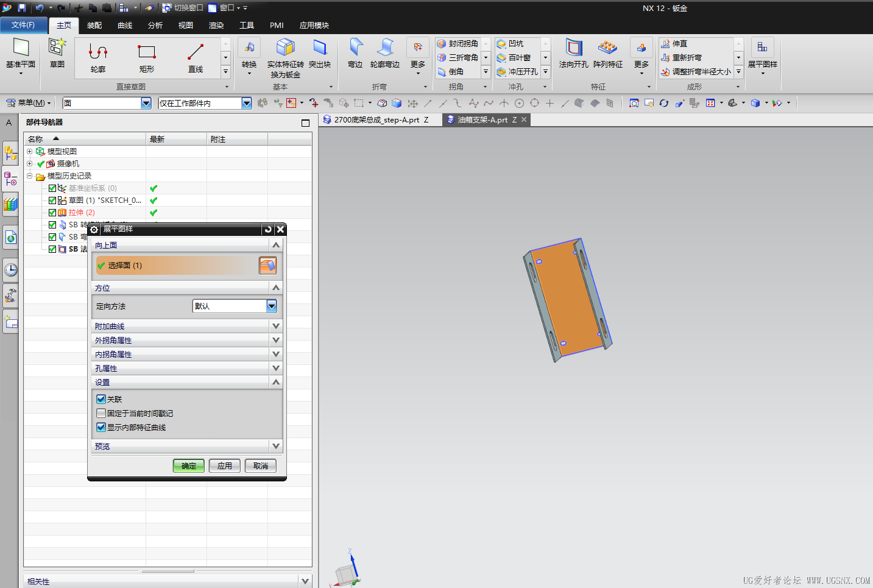Image resolution: width=873 pixels, height=588 pixels.
Task: Switch to the 应用模块 ribbon tab
Action: [x=314, y=25]
